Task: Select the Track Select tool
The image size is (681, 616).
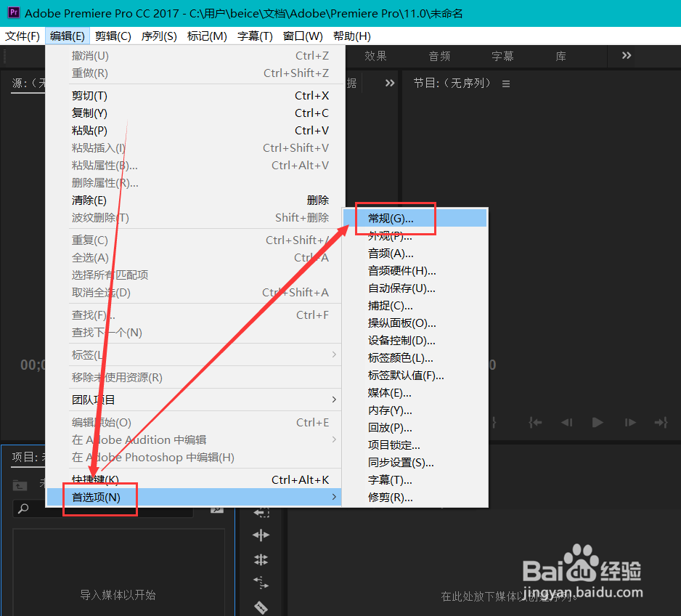Action: (261, 512)
